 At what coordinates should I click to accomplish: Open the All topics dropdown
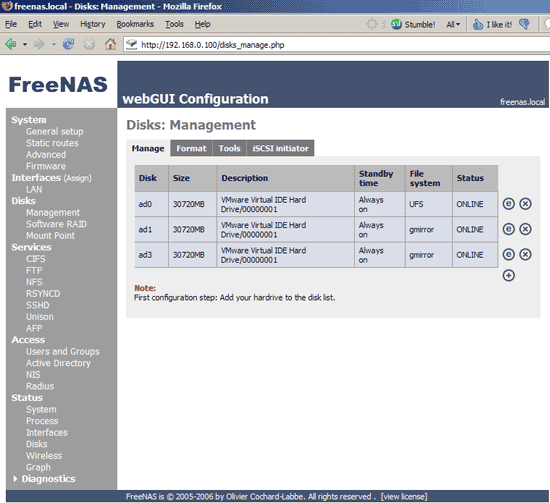(453, 24)
